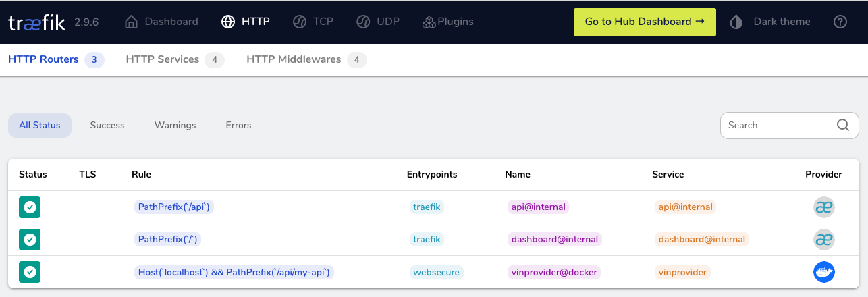Click the green status check for vinprovider@docker

(30, 272)
